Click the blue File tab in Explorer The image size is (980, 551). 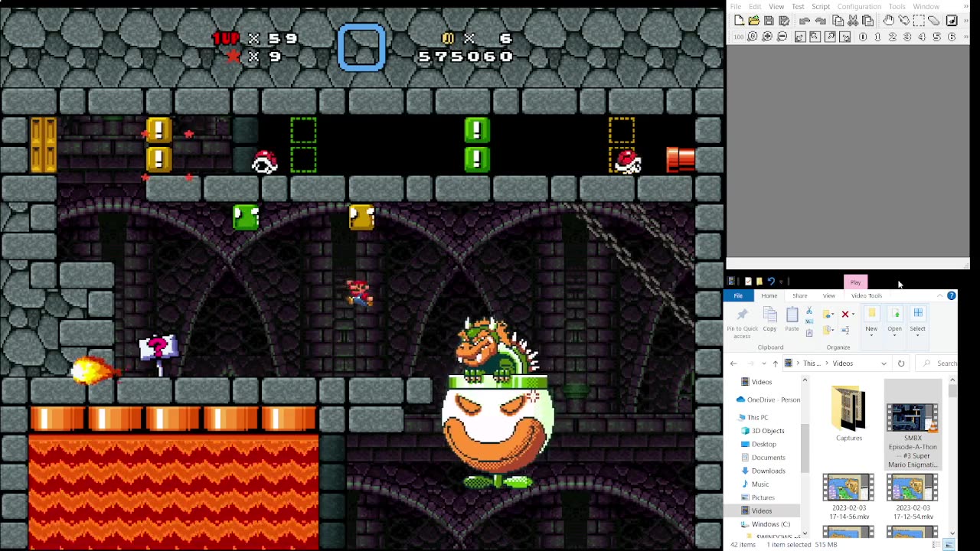pyautogui.click(x=738, y=295)
